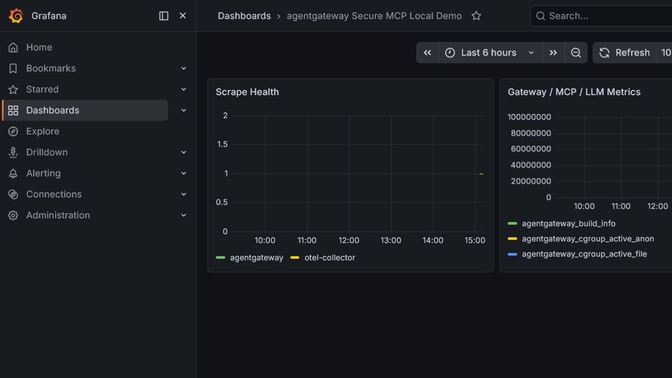Click the Grafana logo icon

pos(16,16)
